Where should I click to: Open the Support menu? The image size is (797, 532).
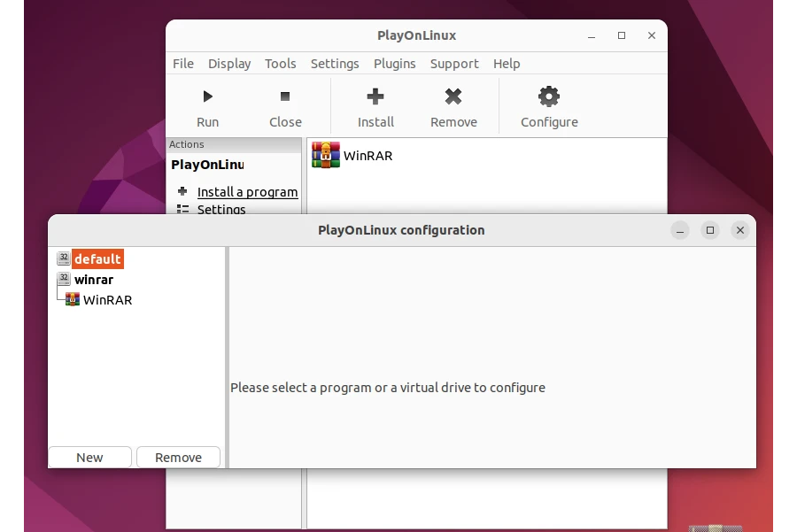click(x=454, y=64)
